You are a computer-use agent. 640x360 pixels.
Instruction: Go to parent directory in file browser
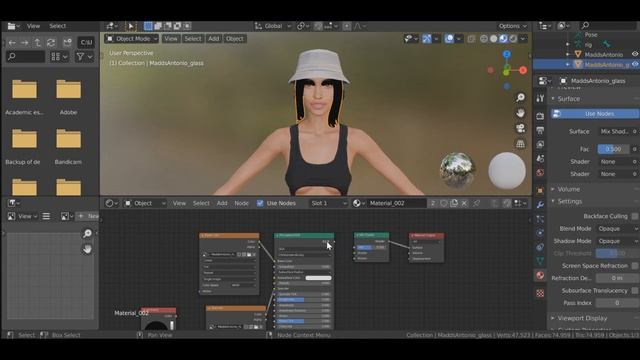coord(38,42)
